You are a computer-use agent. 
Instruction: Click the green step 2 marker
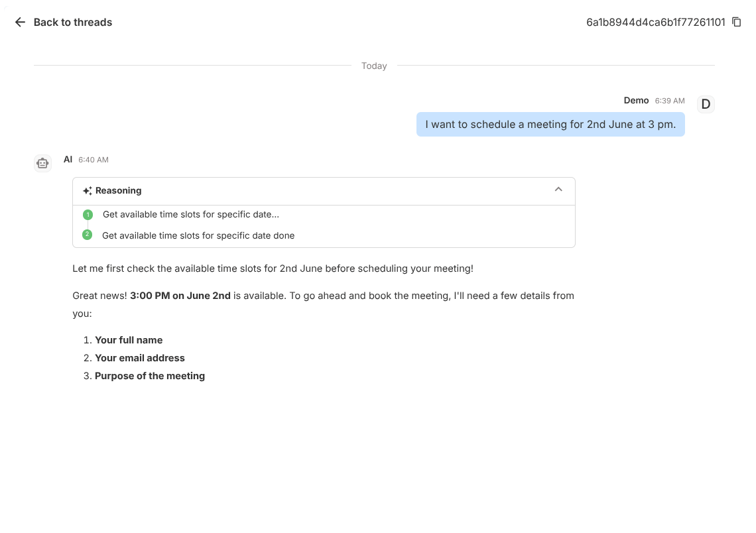[88, 235]
